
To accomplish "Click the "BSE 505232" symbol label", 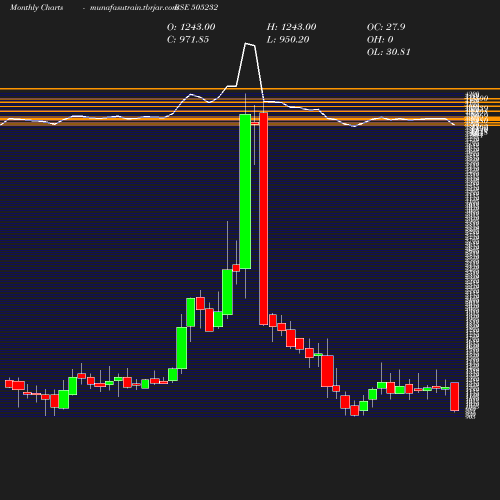I will (x=197, y=7).
